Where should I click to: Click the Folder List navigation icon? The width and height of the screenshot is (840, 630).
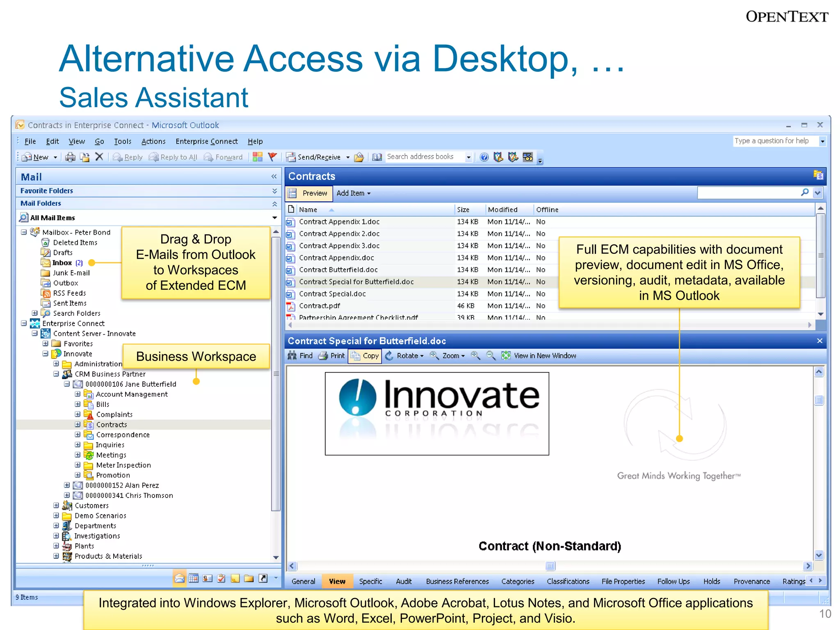point(249,578)
